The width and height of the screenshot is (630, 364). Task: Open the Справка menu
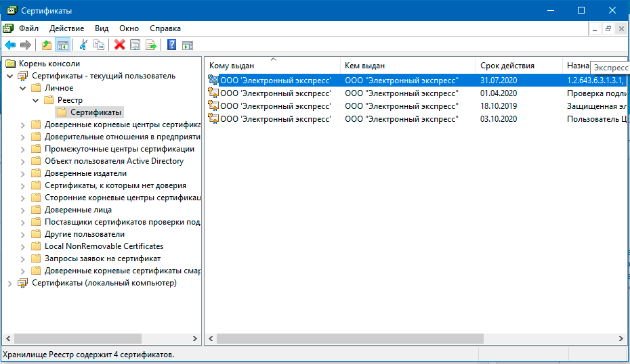(165, 28)
